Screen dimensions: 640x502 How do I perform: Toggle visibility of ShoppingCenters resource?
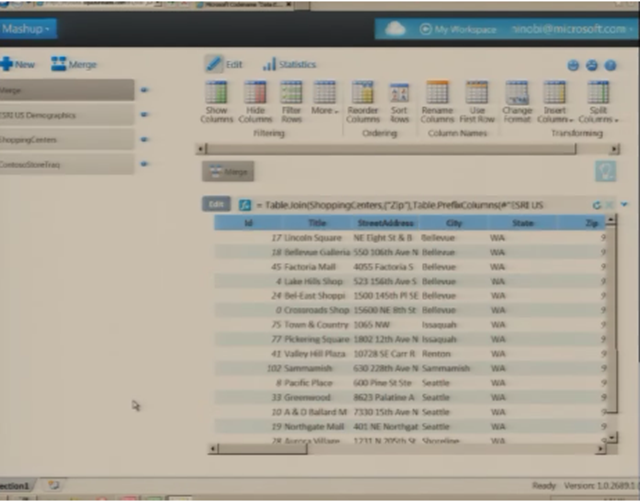(x=144, y=139)
